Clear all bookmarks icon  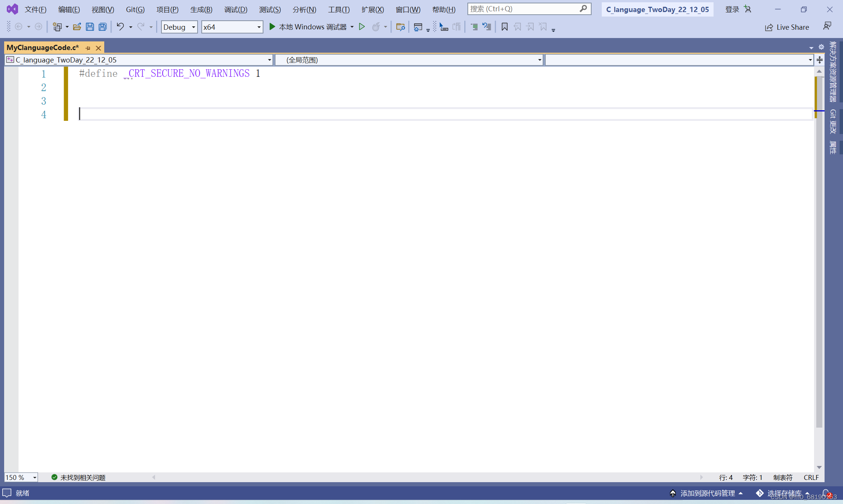tap(543, 27)
